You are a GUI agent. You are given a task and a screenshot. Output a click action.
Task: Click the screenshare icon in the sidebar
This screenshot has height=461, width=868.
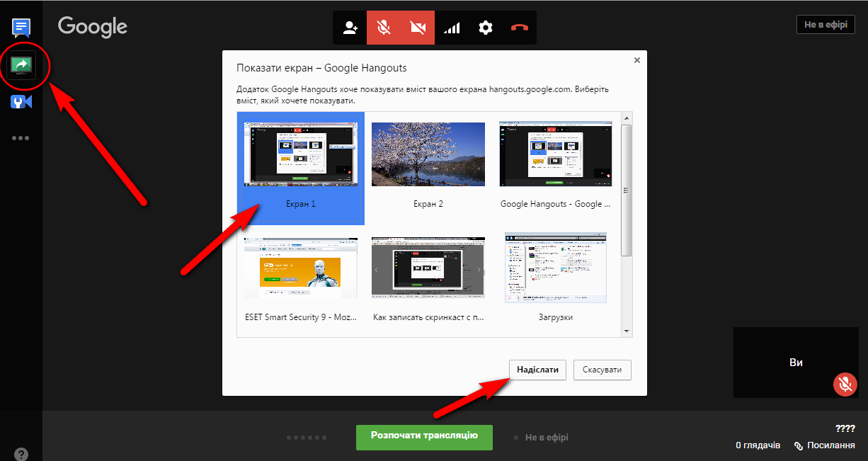[x=21, y=66]
